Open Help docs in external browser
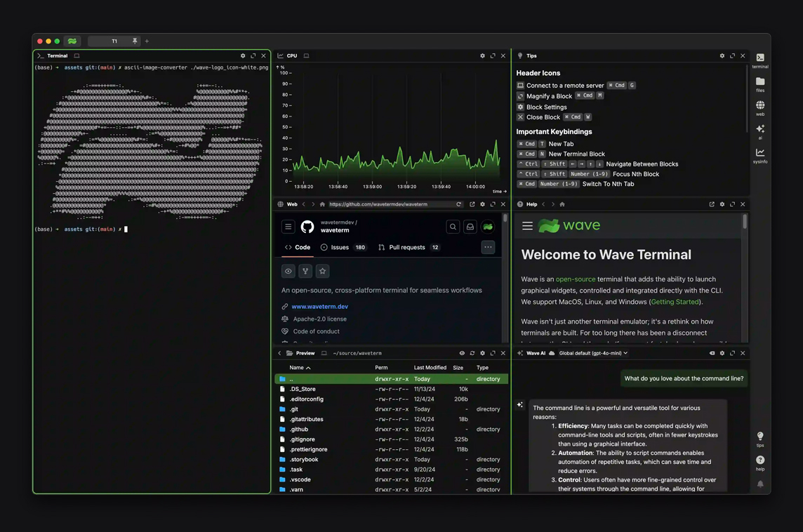The width and height of the screenshot is (803, 532). [x=712, y=204]
